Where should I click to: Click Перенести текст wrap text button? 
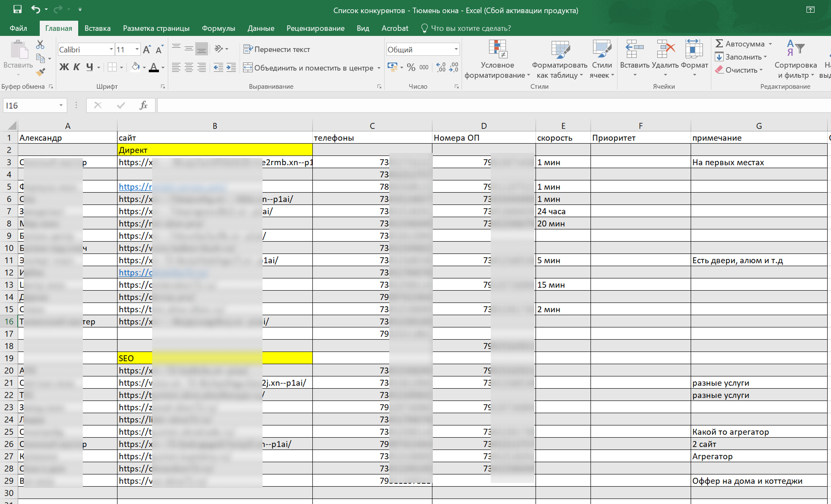pyautogui.click(x=277, y=49)
